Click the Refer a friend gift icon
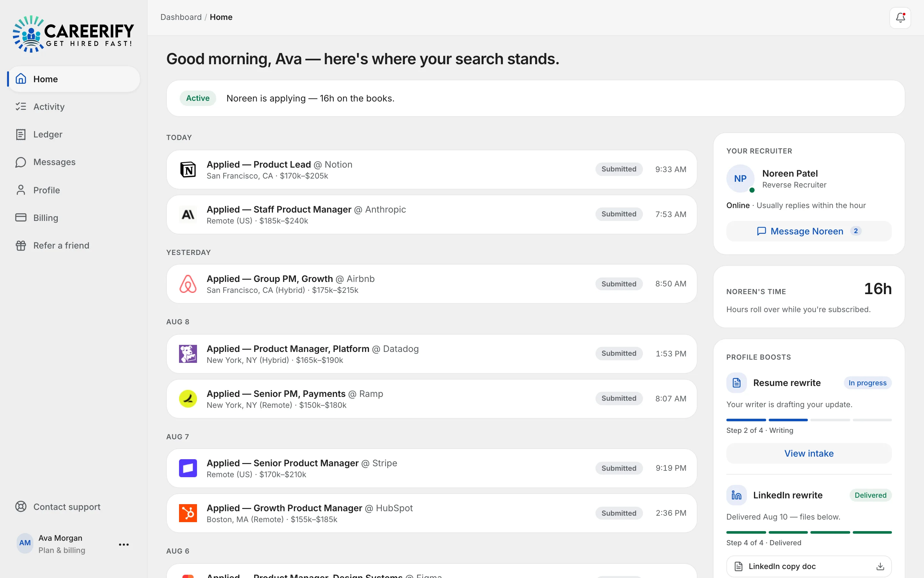This screenshot has width=924, height=578. coord(21,245)
